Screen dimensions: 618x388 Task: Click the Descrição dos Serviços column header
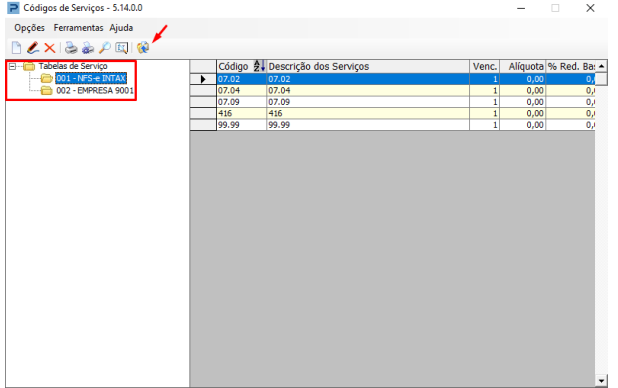click(x=368, y=66)
